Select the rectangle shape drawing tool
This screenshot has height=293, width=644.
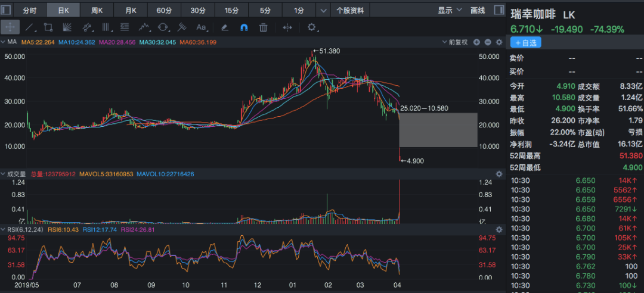[x=48, y=27]
